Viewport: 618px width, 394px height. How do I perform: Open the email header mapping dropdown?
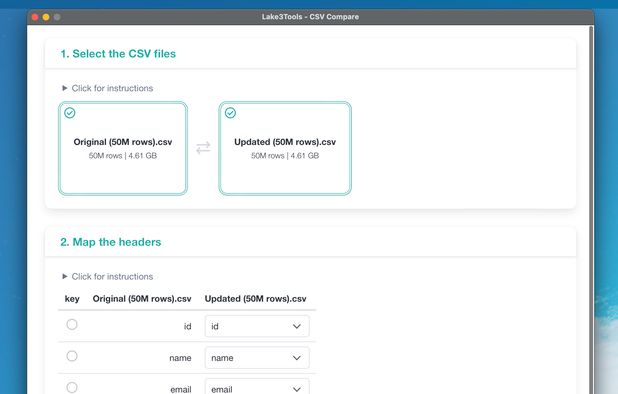257,387
